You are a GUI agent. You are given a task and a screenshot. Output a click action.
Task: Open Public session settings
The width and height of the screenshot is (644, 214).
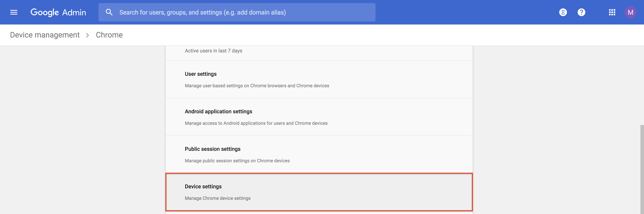point(212,149)
